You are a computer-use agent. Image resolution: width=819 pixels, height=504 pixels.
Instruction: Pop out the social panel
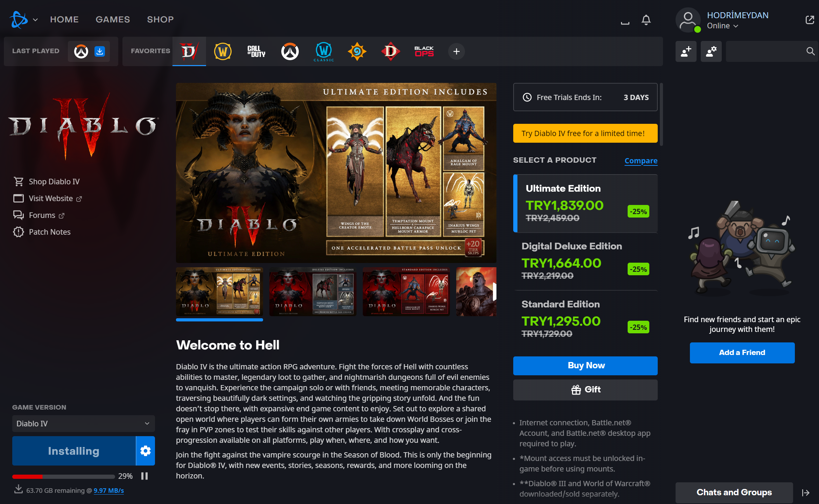810,20
